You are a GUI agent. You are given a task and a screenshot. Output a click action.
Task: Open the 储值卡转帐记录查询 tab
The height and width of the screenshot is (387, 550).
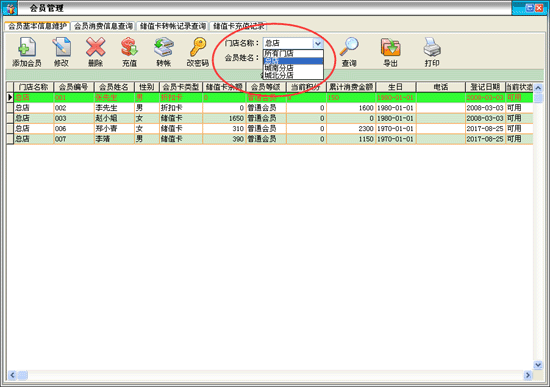coord(173,26)
